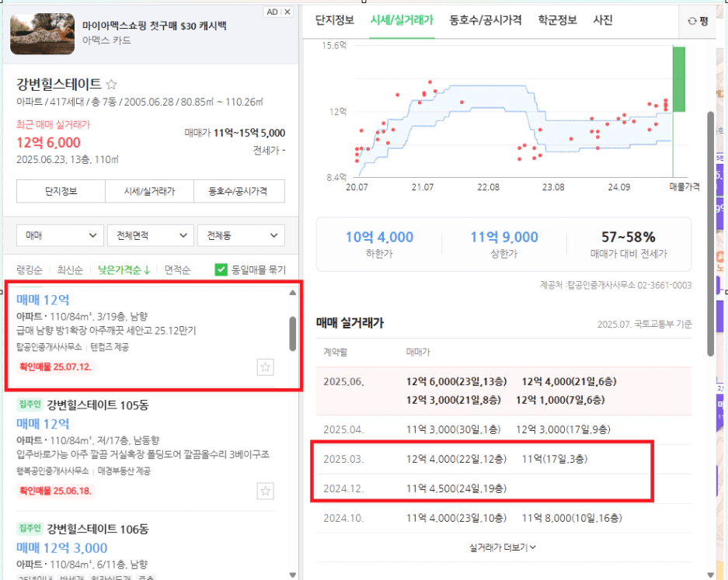Click the 12억 1,000(7일,6층) trade record
Viewport: 728px width, 580px height.
(560, 400)
